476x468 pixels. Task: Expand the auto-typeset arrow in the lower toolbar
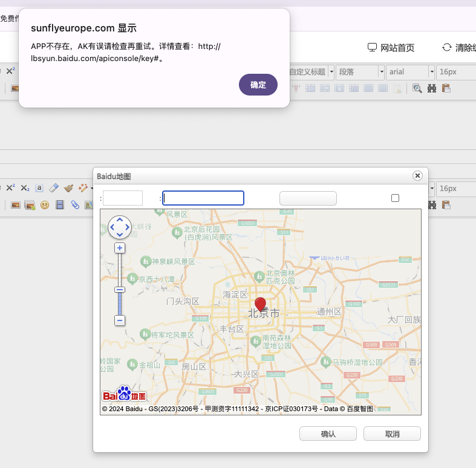point(92,188)
